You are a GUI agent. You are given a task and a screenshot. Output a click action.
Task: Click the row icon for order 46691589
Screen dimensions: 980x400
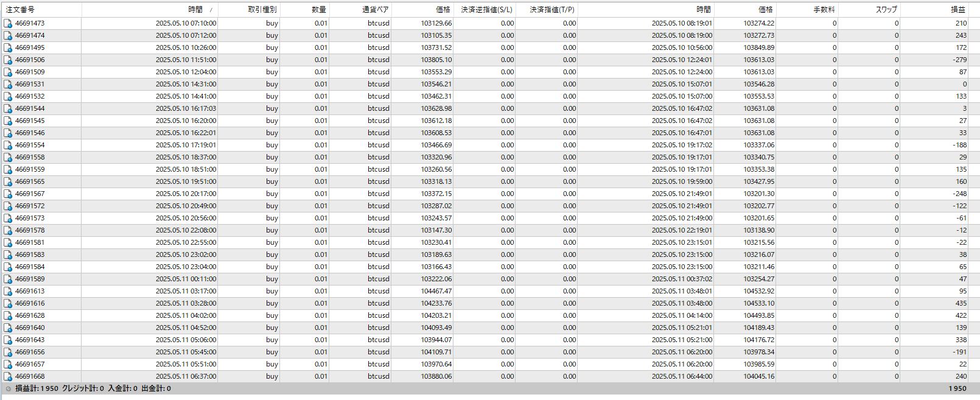[x=8, y=279]
